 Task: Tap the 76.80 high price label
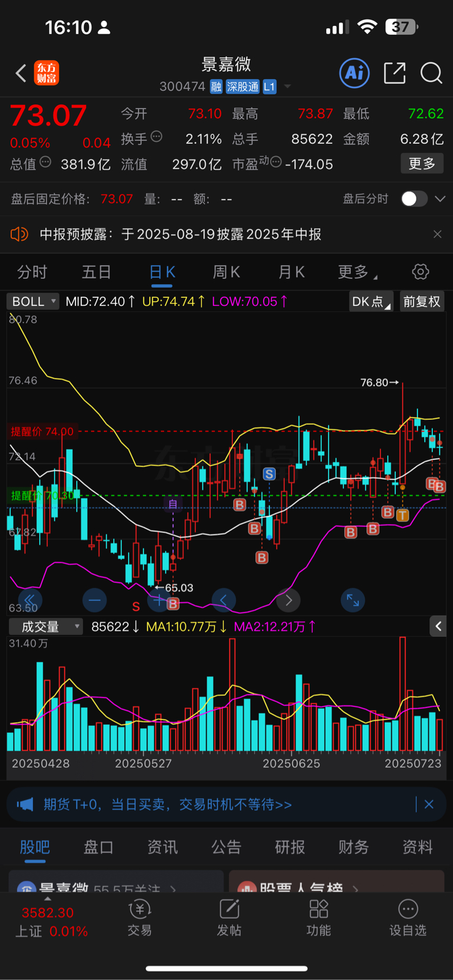[x=380, y=383]
